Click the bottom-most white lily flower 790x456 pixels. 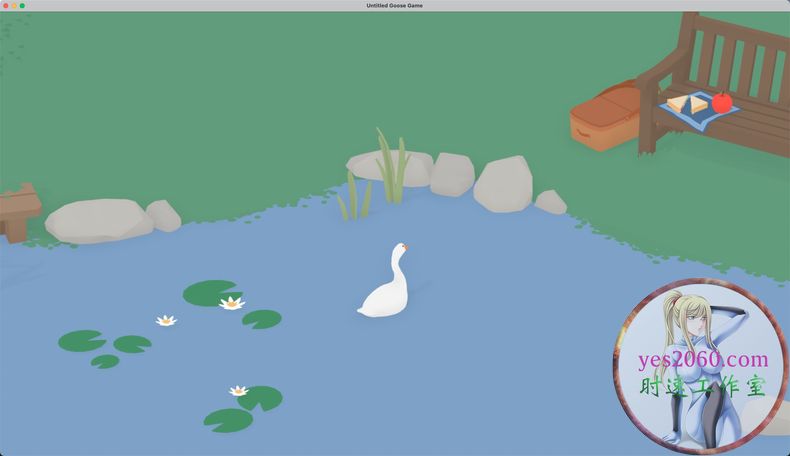[x=238, y=391]
